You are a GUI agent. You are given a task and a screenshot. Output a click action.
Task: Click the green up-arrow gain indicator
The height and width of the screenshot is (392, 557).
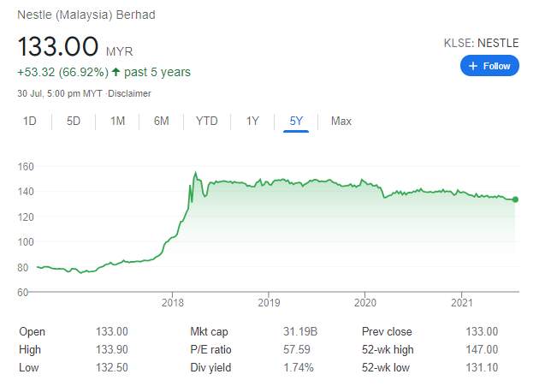click(x=116, y=72)
